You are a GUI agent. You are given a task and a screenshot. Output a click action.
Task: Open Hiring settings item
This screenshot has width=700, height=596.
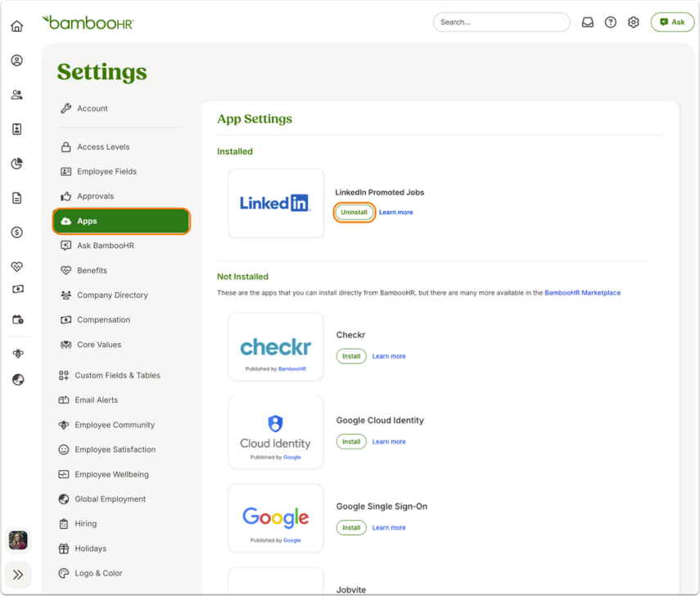[x=78, y=524]
